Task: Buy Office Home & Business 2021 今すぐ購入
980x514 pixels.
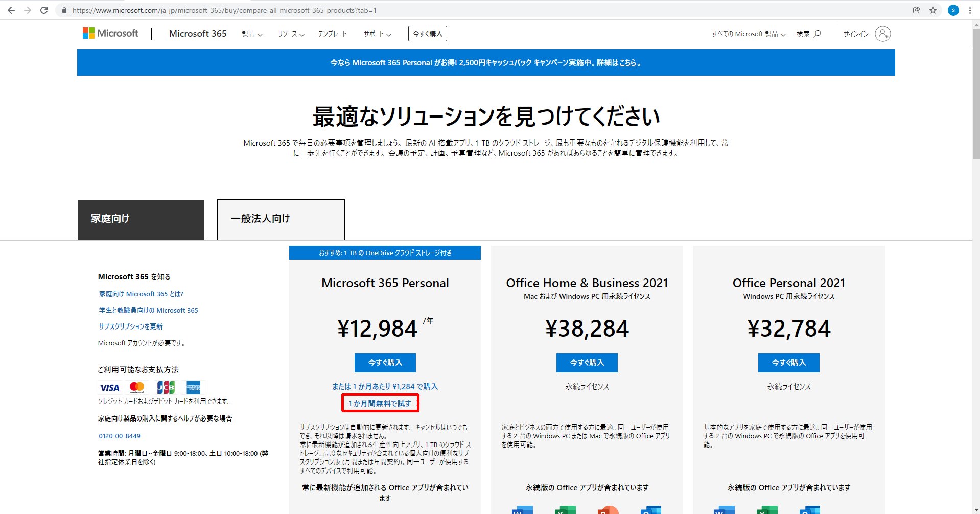Action: tap(587, 363)
